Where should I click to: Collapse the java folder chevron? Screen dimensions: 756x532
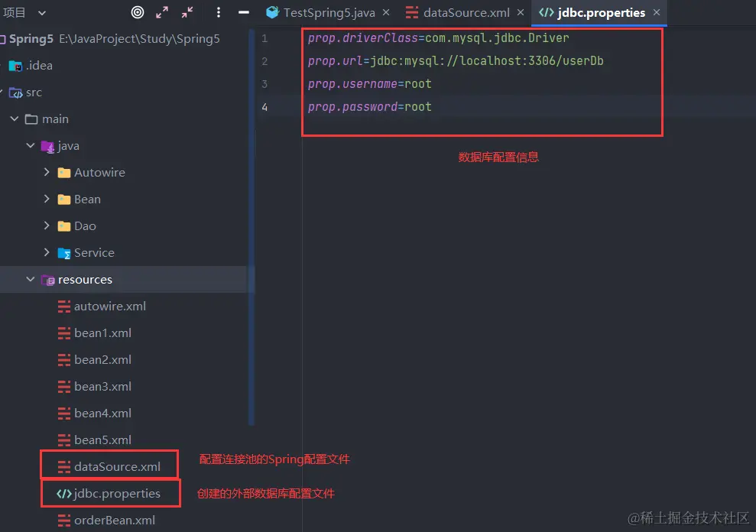pos(31,145)
